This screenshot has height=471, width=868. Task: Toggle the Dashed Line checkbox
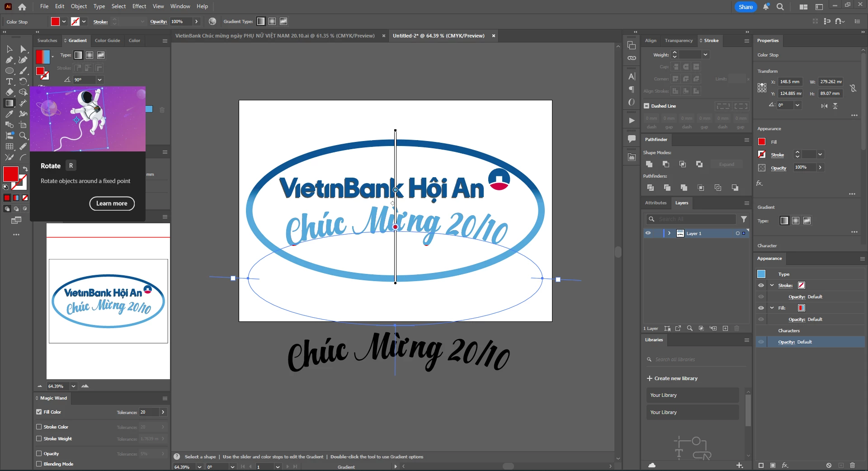point(646,106)
